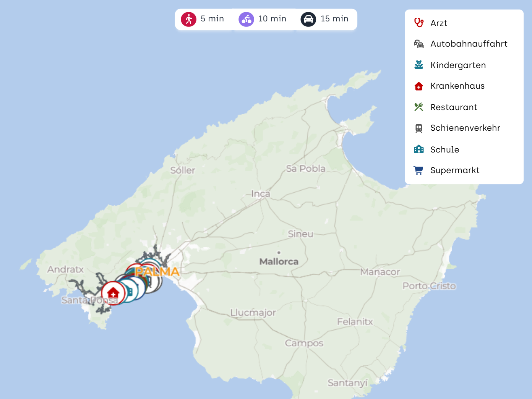Click the Schule building icon
The image size is (532, 399).
pyautogui.click(x=419, y=149)
